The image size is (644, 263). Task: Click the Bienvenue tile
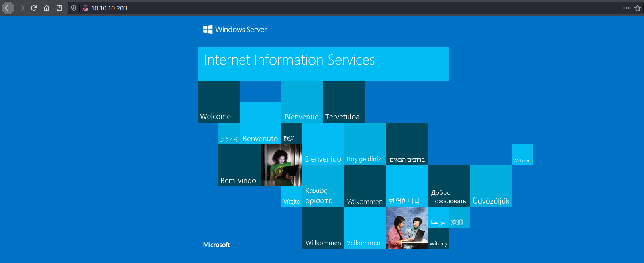click(x=302, y=102)
